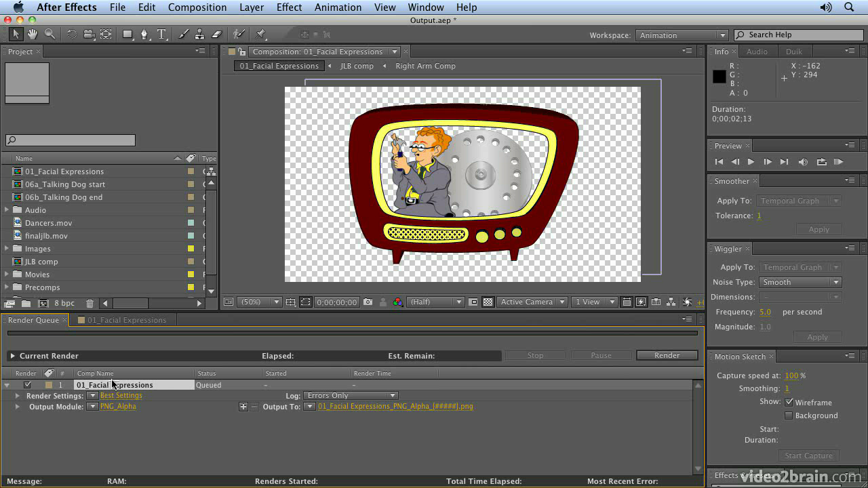This screenshot has height=488, width=868.
Task: Click yellow label swatch for Images folder
Action: [191, 249]
